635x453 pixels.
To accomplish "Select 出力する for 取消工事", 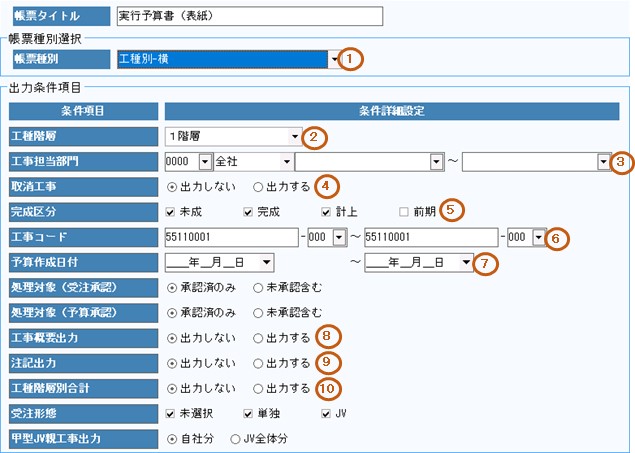I will pyautogui.click(x=259, y=186).
